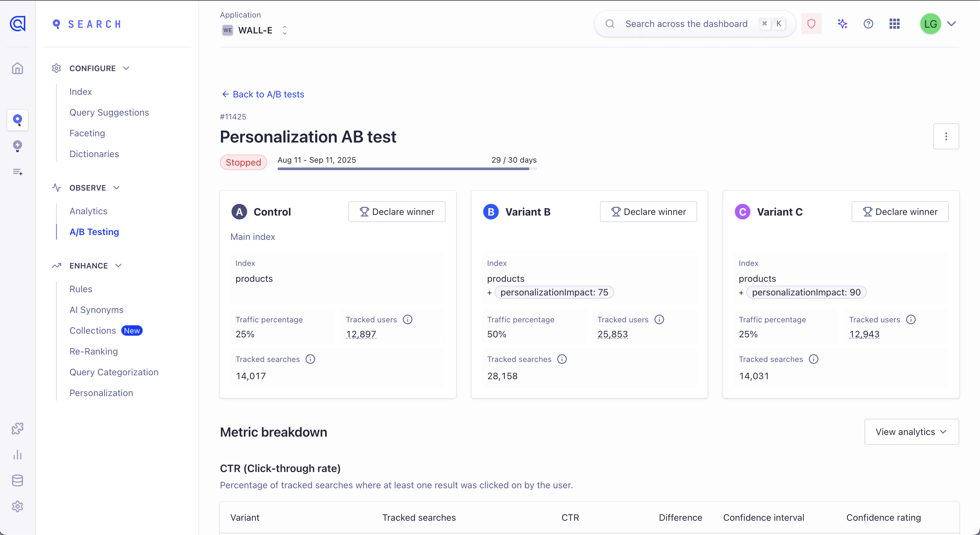Open the Home icon in the left rail
The width and height of the screenshot is (980, 535).
point(18,68)
